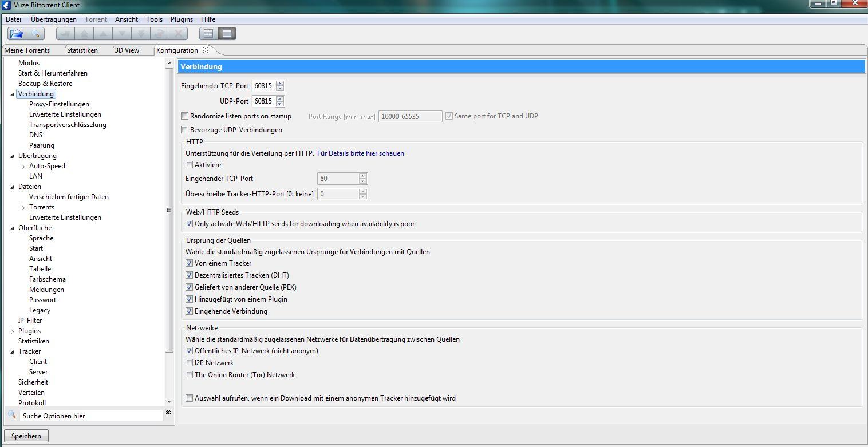Tick the HTTP Aktiviere checkbox
This screenshot has height=447, width=868.
click(189, 165)
